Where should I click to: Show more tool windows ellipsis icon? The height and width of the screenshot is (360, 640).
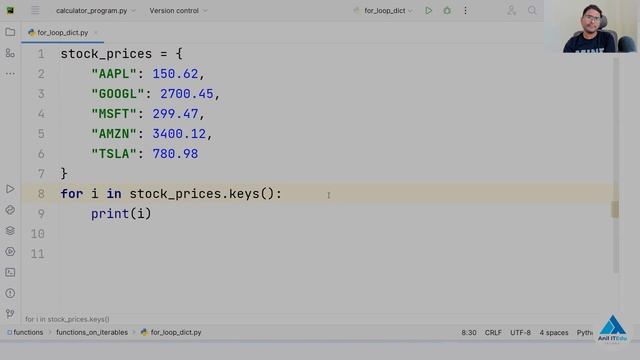pyautogui.click(x=10, y=74)
